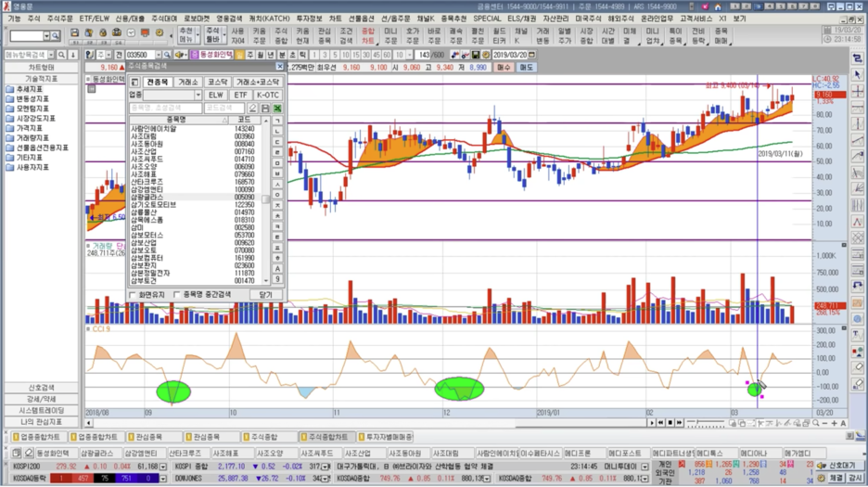Screen dimensions: 868x487
Task: Click the ㅅ consonant filter button
Action: click(277, 185)
